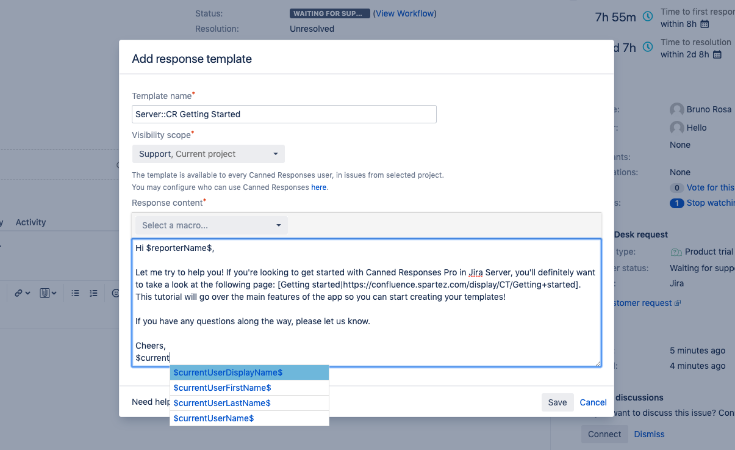This screenshot has width=735, height=450.
Task: Choose $currentUserDisplayName$ from suggestions
Action: [249, 372]
